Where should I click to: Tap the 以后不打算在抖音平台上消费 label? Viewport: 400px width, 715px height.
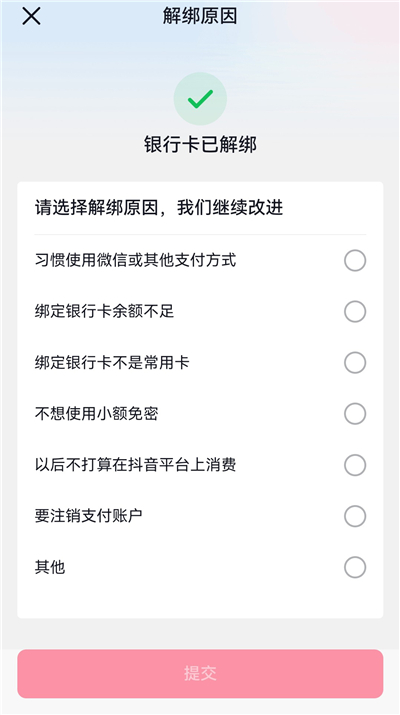pyautogui.click(x=135, y=465)
